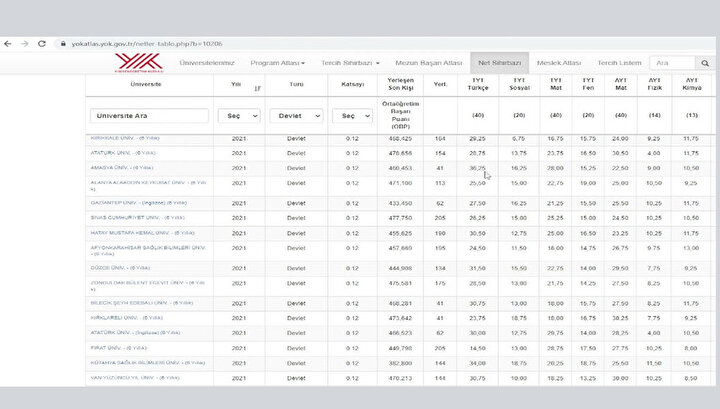Open the Türü 'Devlet' filter dropdown
720x409 pixels.
296,116
